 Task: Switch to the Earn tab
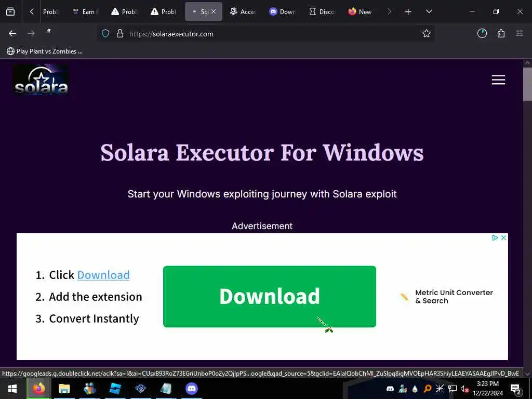pos(86,12)
